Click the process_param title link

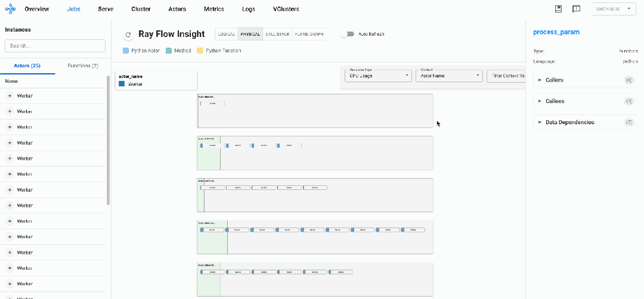coord(556,32)
